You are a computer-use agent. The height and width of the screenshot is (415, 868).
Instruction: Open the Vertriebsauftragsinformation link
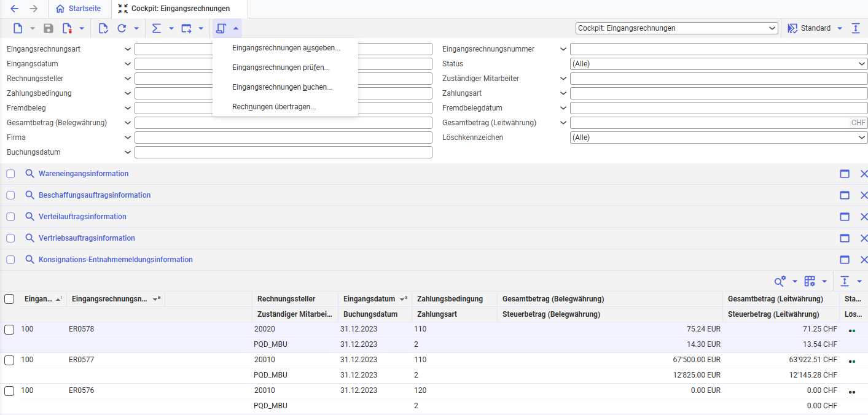pyautogui.click(x=87, y=238)
